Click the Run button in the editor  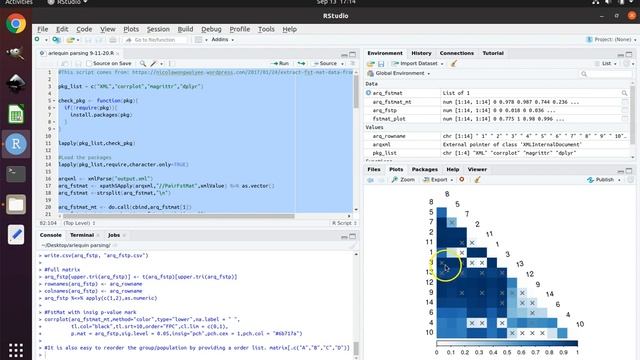(x=280, y=64)
